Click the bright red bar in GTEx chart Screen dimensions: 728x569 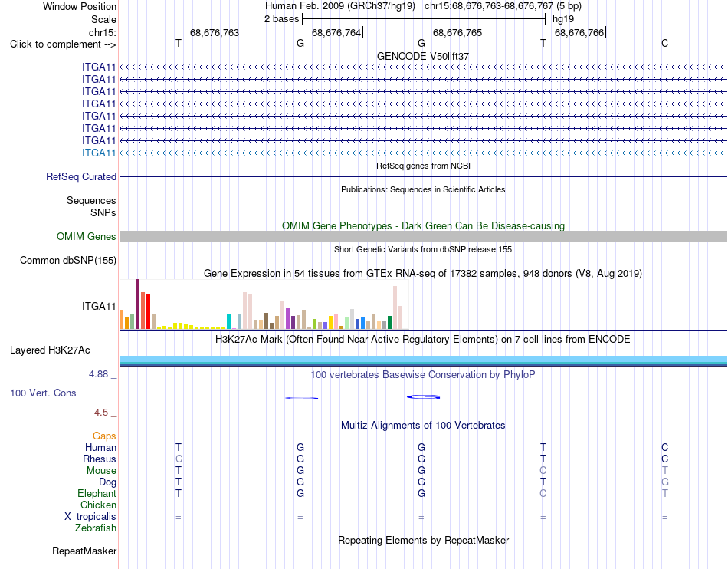click(x=148, y=311)
